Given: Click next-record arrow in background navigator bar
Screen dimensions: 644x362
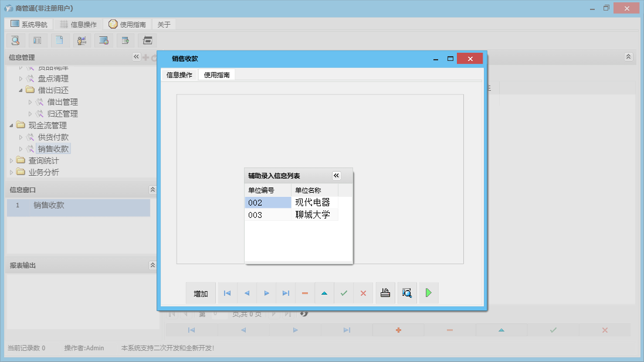Looking at the screenshot, I should (295, 330).
